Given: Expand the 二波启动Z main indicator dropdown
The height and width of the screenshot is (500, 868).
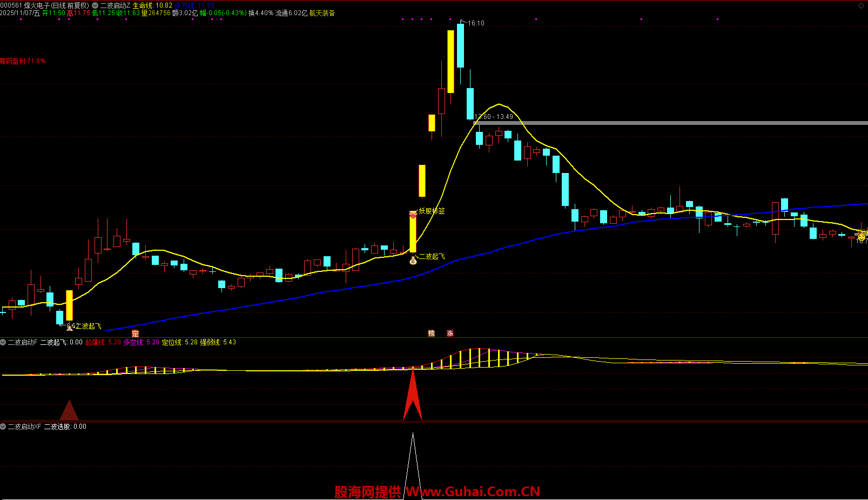Looking at the screenshot, I should tap(95, 5).
